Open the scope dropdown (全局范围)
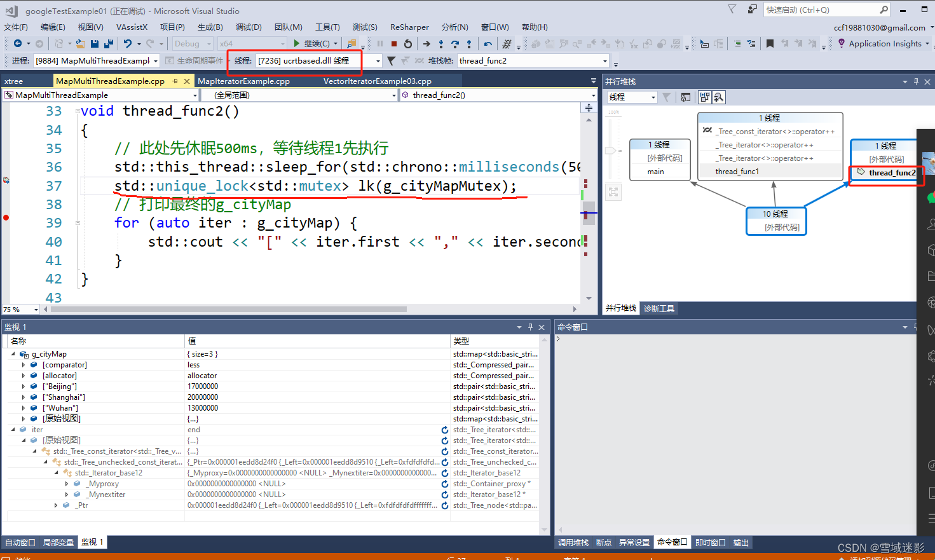 click(299, 95)
